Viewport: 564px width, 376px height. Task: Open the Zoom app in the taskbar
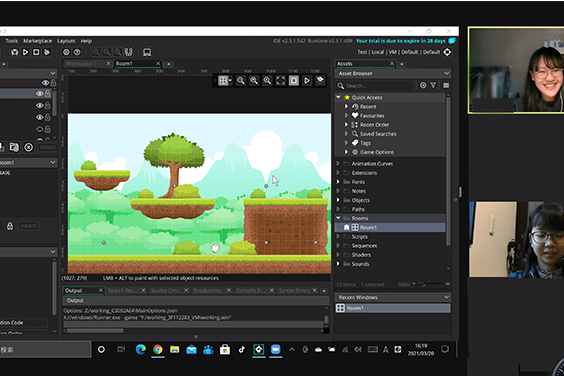pos(276,349)
